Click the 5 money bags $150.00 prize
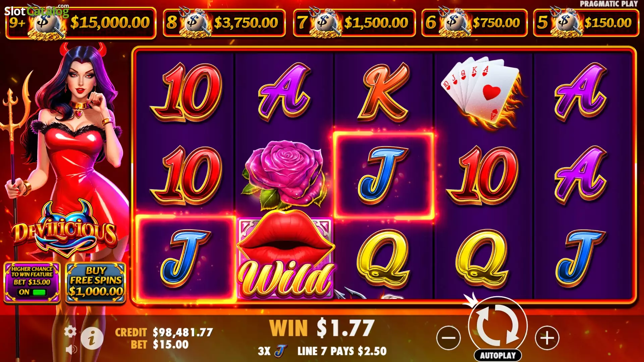Viewport: 644px width, 362px height. coord(586,22)
